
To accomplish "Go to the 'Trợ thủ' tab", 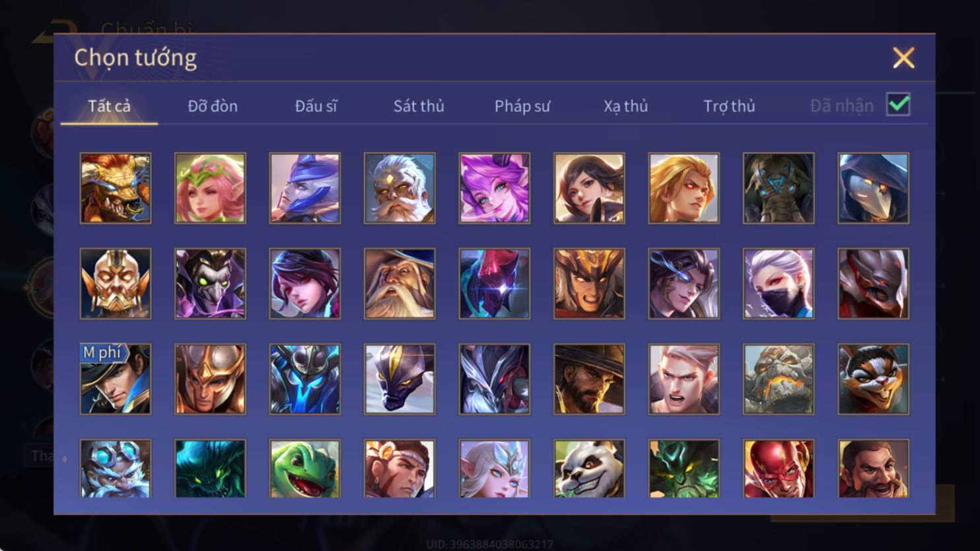I will pos(729,106).
